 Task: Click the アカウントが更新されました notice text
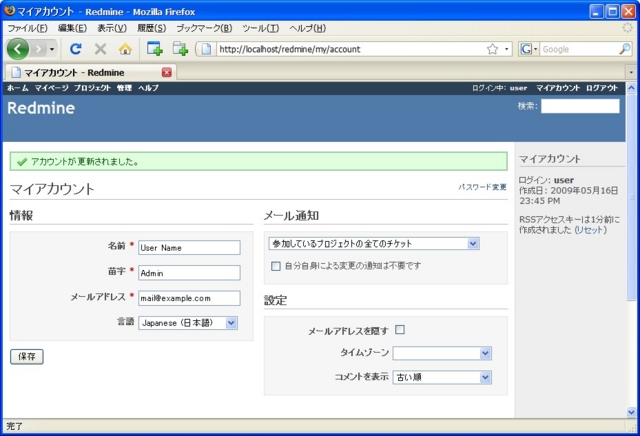84,162
